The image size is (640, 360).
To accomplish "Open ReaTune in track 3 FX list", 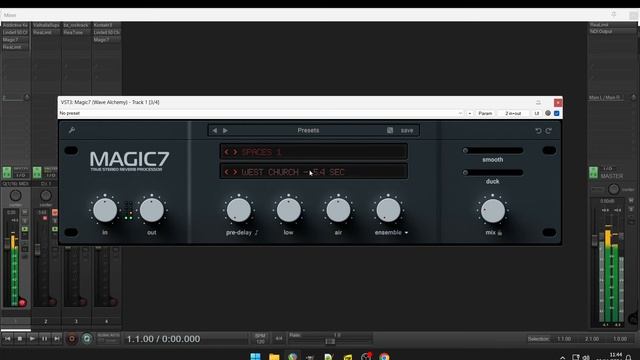I will pyautogui.click(x=76, y=33).
